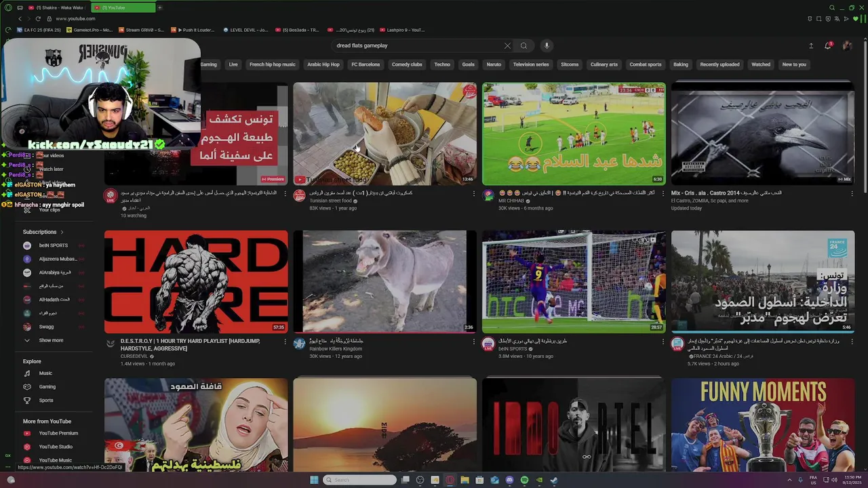The width and height of the screenshot is (868, 488).
Task: Select the Comedy clubs filter chip
Action: pyautogui.click(x=407, y=64)
